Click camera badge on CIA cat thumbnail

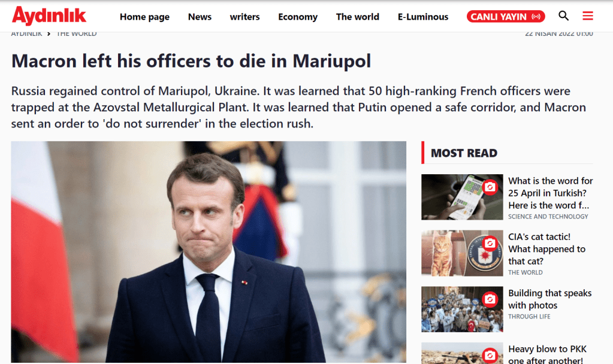490,244
